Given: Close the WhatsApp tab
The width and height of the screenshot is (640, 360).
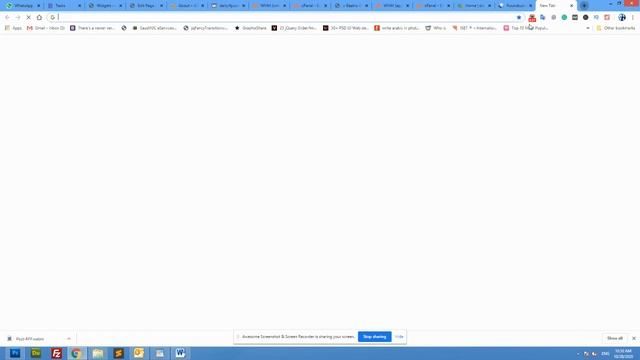Looking at the screenshot, I should (39, 6).
